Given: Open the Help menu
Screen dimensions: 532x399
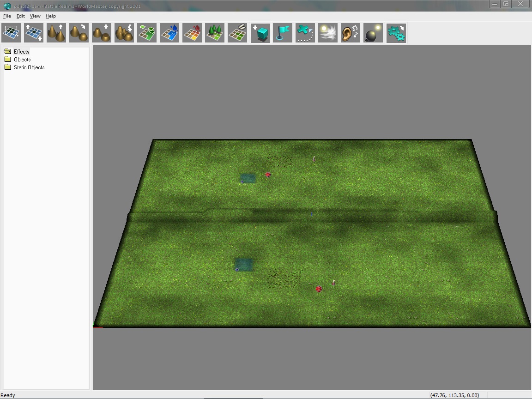Looking at the screenshot, I should [x=50, y=16].
